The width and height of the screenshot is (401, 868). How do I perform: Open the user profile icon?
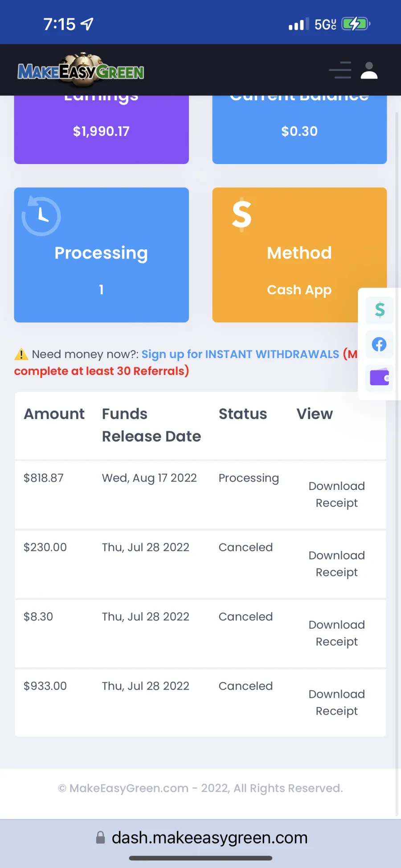tap(369, 70)
